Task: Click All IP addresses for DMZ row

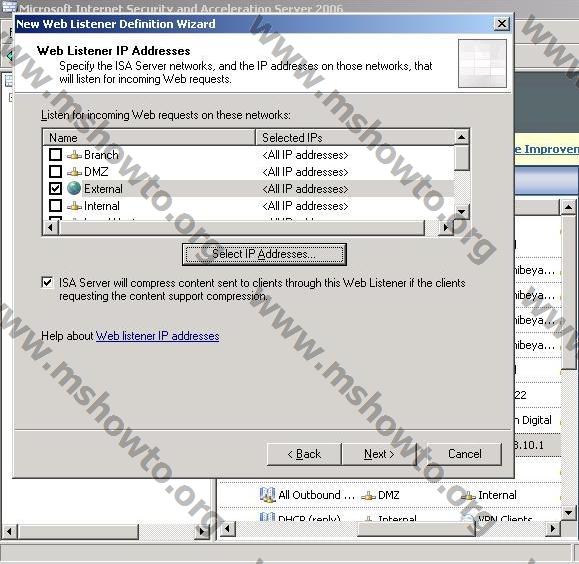Action: point(305,172)
